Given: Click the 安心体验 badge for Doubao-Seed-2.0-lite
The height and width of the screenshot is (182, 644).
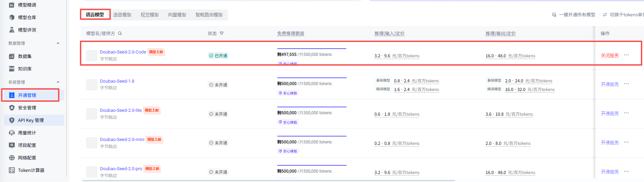Looking at the screenshot, I should pos(288,122).
